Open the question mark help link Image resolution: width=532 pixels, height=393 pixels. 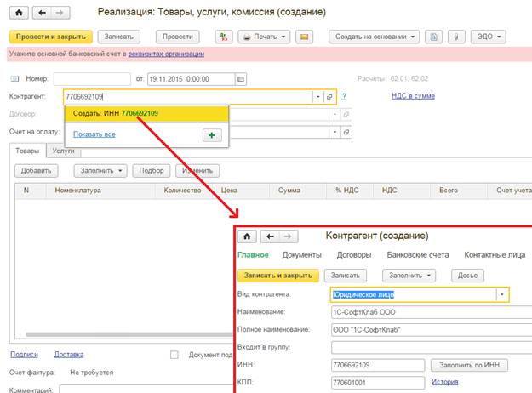[x=344, y=96]
